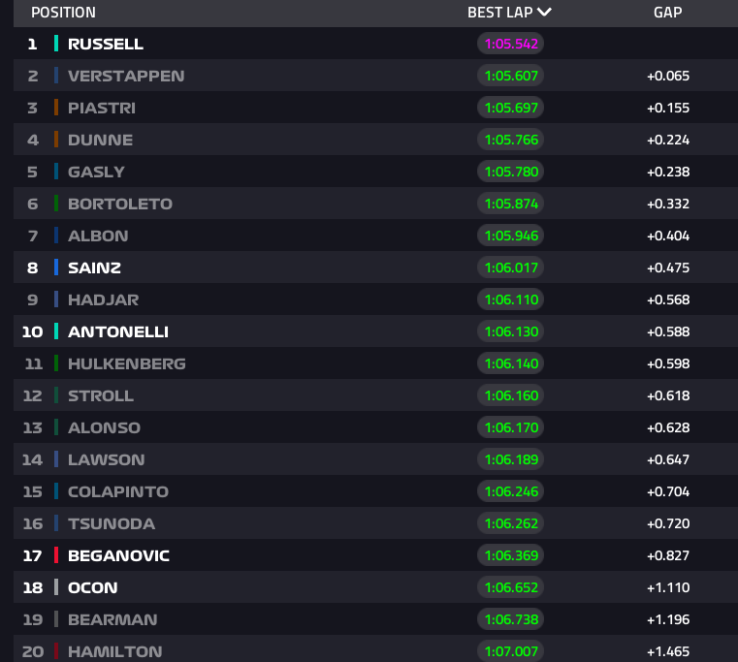Click the blue team color bar beside SAINZ

tap(56, 268)
